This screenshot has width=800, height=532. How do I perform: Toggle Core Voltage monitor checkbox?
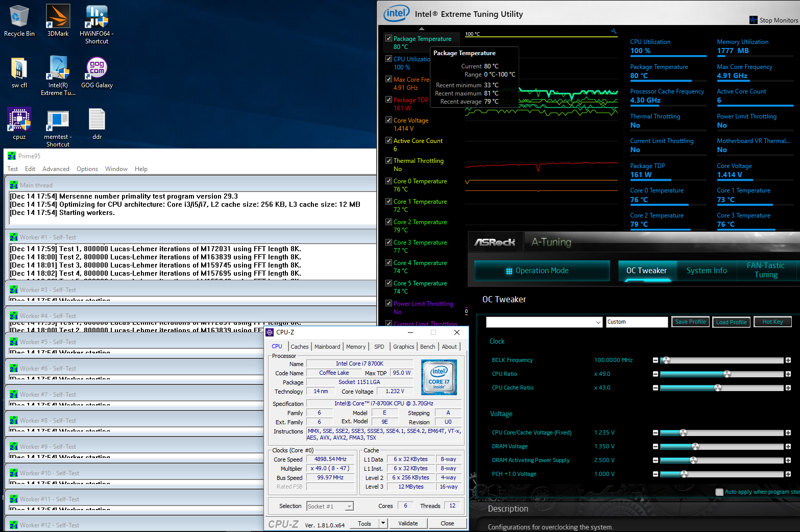click(x=389, y=120)
